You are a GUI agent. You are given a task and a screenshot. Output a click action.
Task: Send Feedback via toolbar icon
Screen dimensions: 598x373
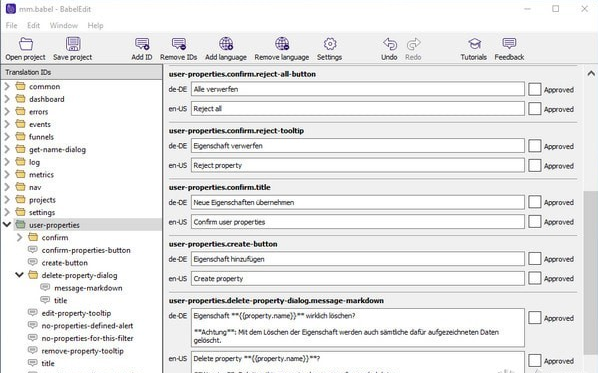(x=509, y=49)
